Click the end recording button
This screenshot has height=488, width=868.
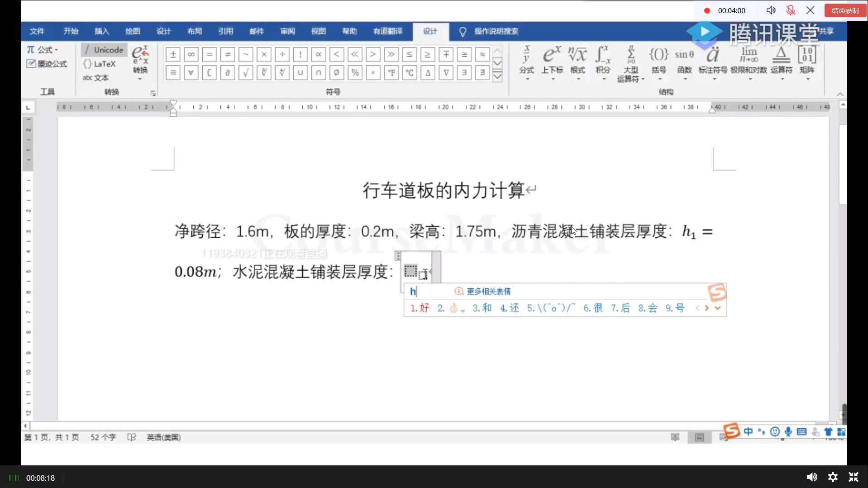[x=845, y=10]
